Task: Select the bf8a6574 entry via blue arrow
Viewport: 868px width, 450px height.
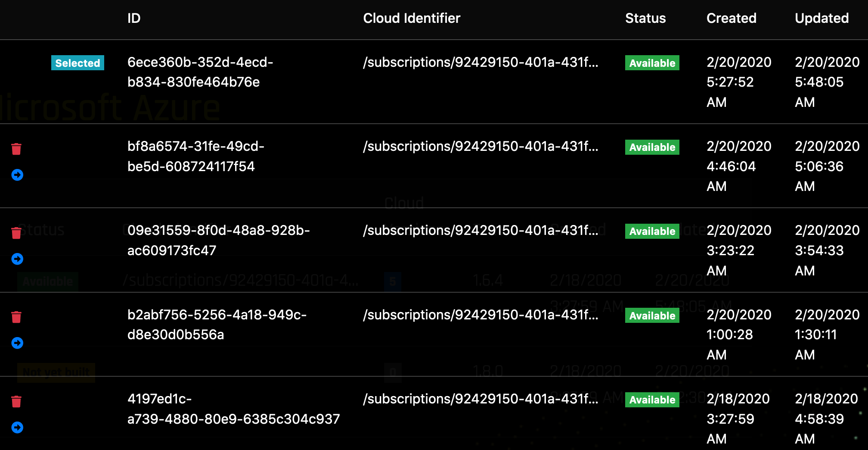Action: click(17, 175)
